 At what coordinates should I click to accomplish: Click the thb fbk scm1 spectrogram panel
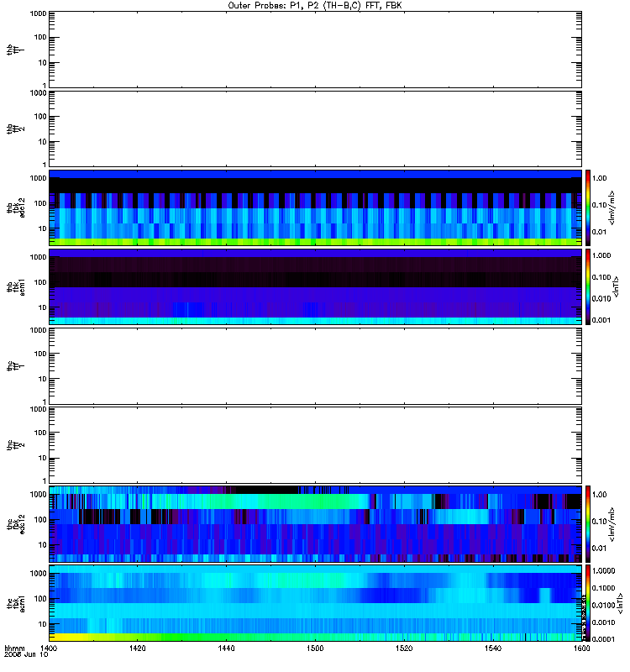(x=315, y=286)
